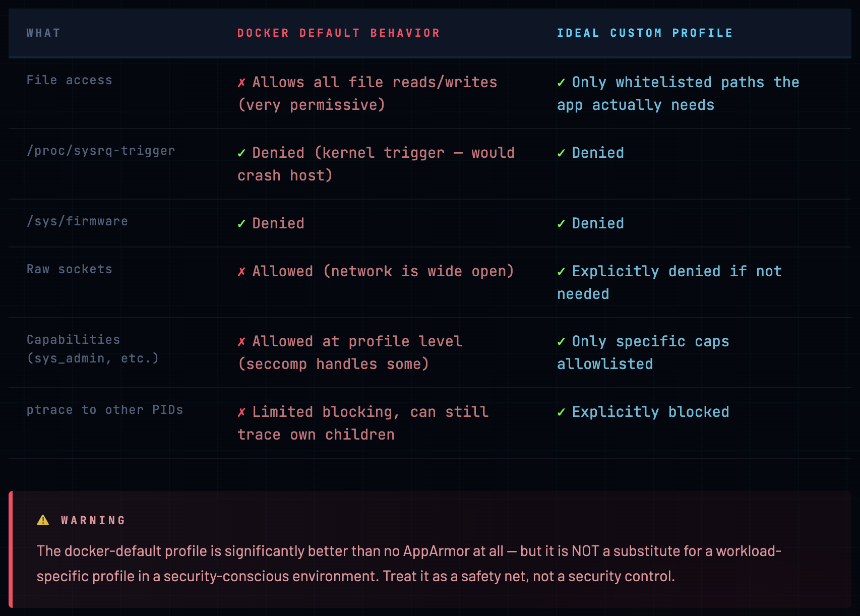Click the '/proc/sysrq-trigger' label link
Screen dimensions: 860x616
pyautogui.click(x=101, y=150)
